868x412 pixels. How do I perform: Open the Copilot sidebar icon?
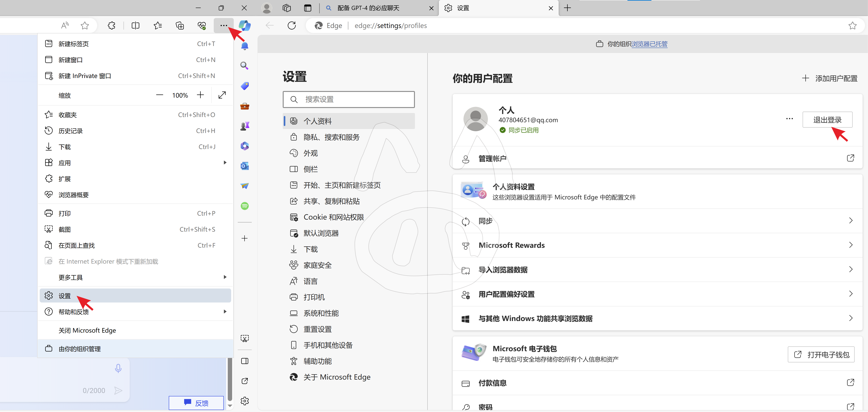pyautogui.click(x=245, y=26)
